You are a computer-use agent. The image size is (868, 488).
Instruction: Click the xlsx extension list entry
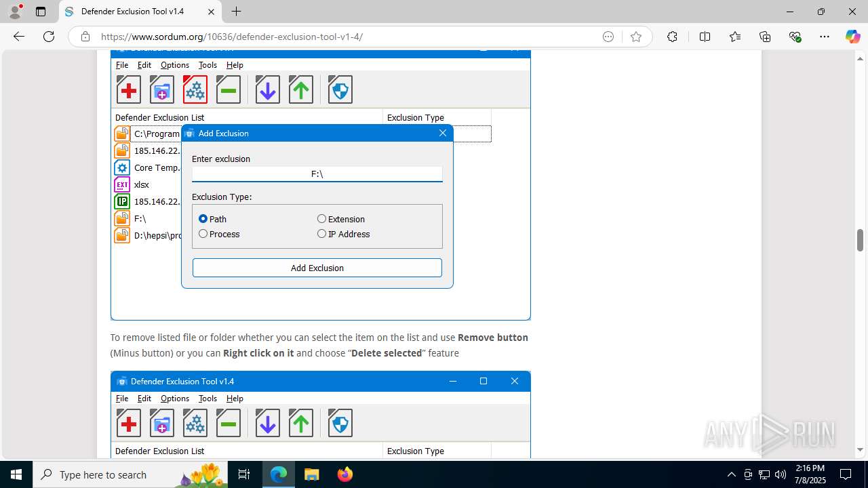(142, 184)
